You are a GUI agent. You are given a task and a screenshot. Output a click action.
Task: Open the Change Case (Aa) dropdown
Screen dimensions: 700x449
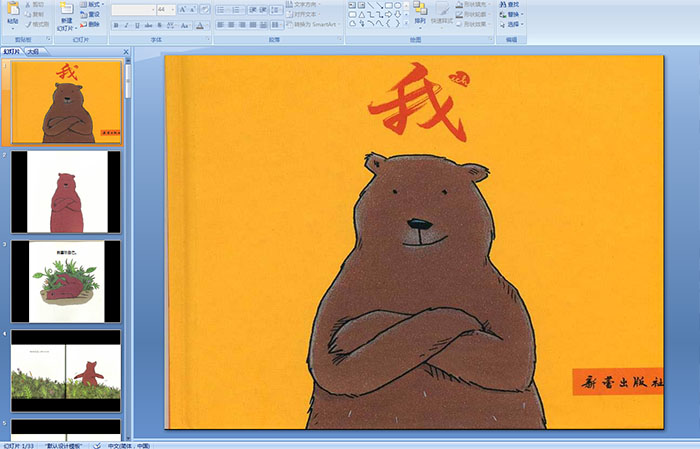click(185, 26)
